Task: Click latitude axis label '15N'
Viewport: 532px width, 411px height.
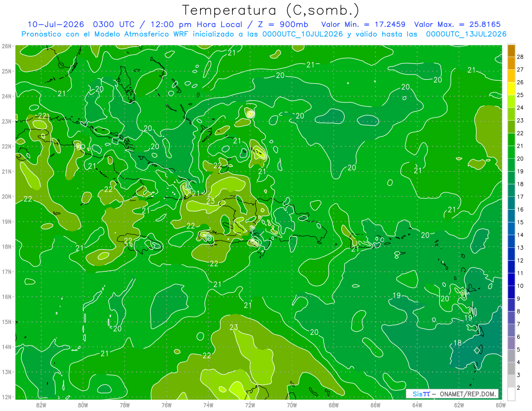Action: pyautogui.click(x=7, y=321)
